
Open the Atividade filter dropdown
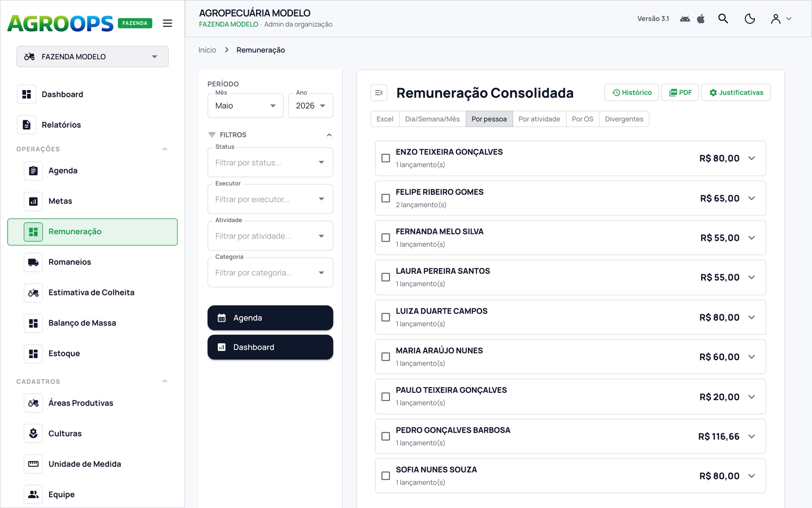point(270,236)
